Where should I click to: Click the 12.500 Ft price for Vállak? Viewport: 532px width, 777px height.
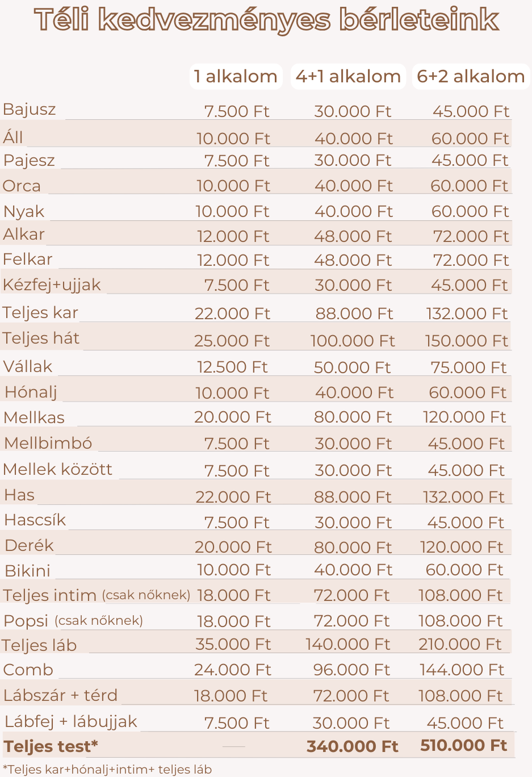[232, 367]
